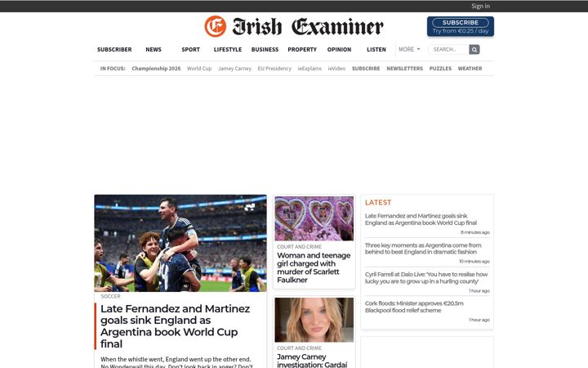Viewport: 588px width, 368px height.
Task: Select Jamey Carney in focus link
Action: (234, 69)
